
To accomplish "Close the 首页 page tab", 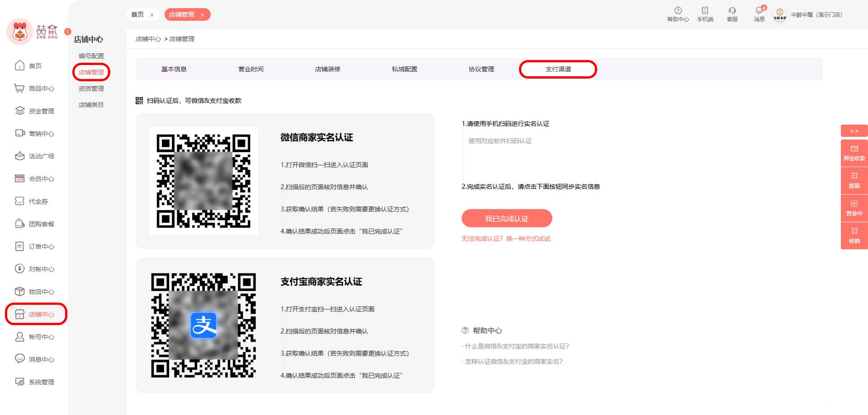I will 152,15.
